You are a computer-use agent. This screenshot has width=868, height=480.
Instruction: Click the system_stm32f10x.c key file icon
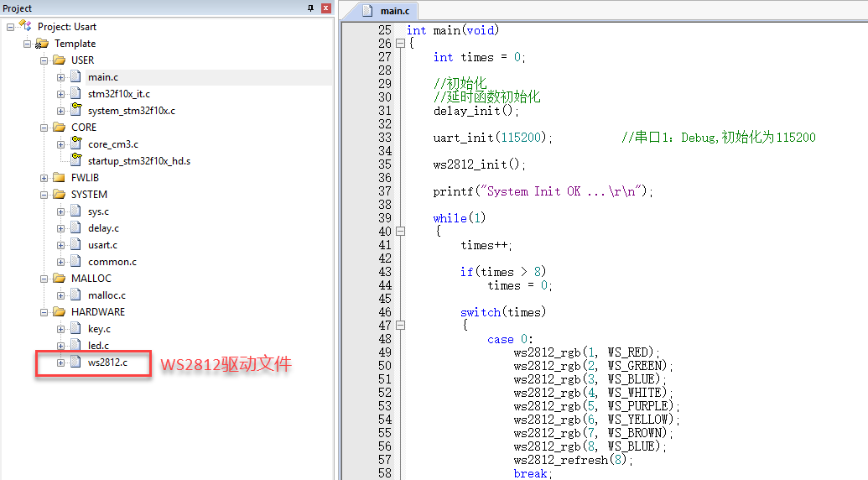point(76,109)
